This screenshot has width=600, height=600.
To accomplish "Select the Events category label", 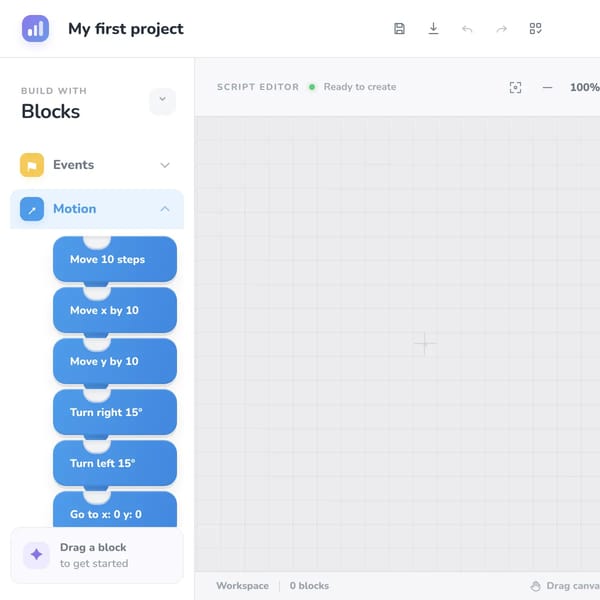I will coord(73,165).
